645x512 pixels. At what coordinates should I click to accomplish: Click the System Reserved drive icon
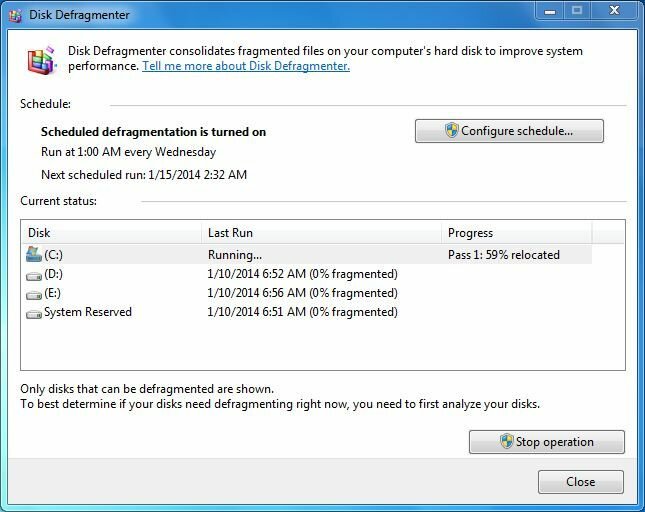(34, 314)
